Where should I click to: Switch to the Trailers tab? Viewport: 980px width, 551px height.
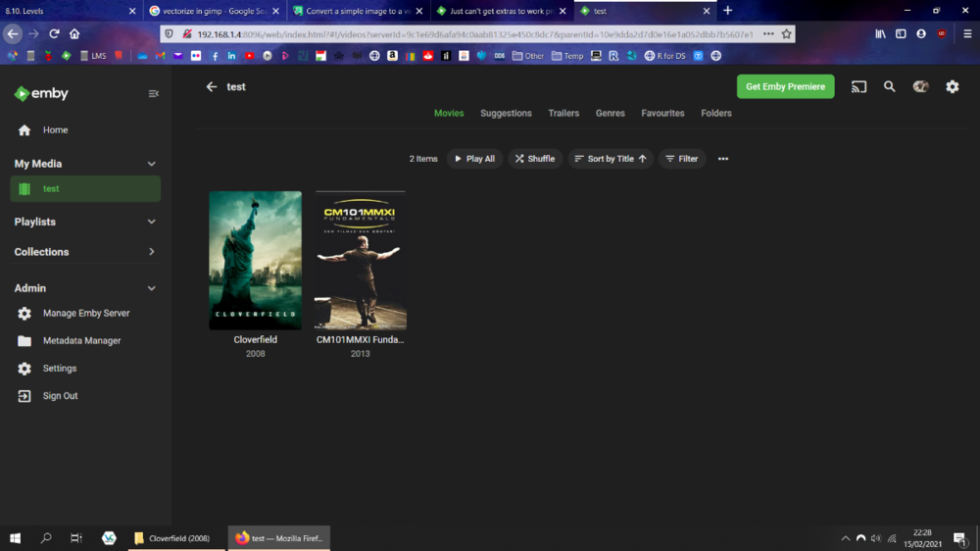point(563,113)
